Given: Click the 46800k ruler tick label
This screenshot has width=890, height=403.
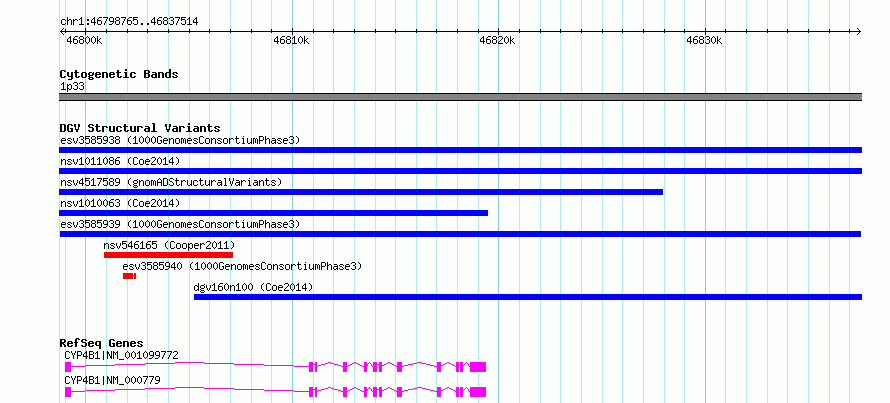Looking at the screenshot, I should (x=84, y=40).
